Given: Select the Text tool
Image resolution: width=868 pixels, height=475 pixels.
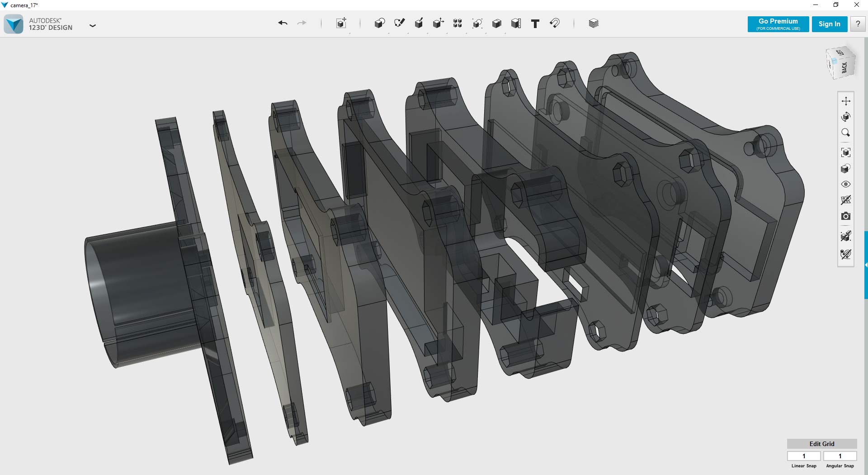Looking at the screenshot, I should [x=535, y=24].
